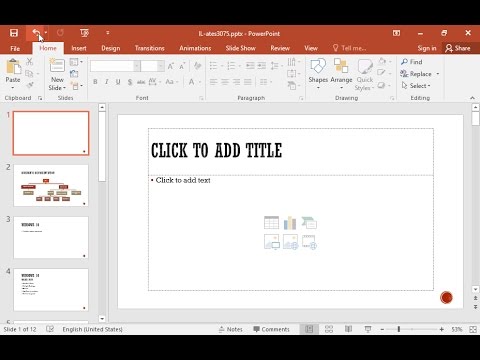The image size is (480, 360).
Task: Expand the Paste options arrow
Action: click(x=13, y=88)
